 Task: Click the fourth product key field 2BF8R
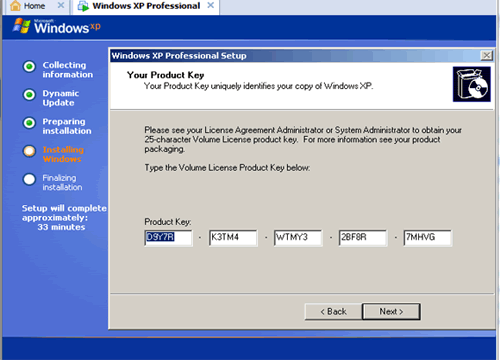click(363, 238)
